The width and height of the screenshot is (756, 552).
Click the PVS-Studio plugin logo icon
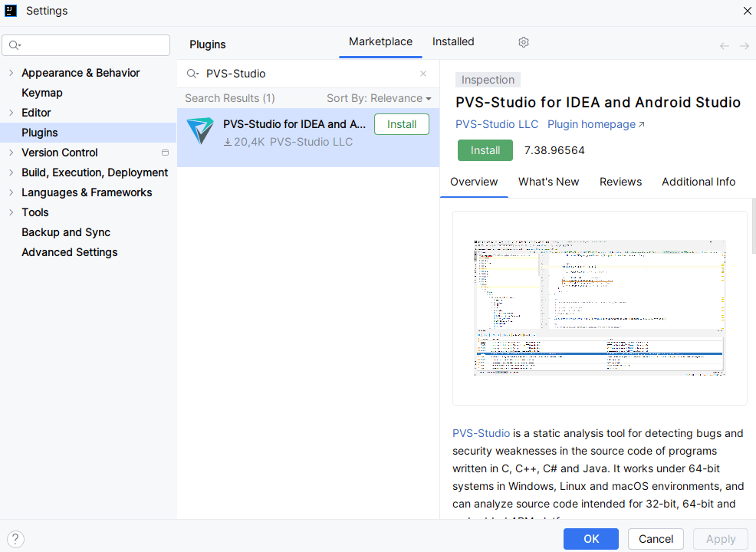coord(200,132)
